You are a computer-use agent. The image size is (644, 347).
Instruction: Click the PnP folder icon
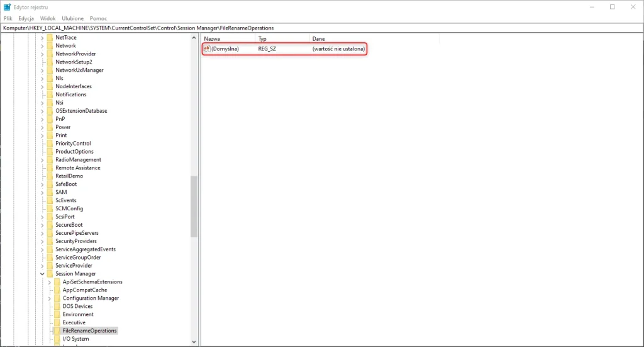click(x=50, y=119)
